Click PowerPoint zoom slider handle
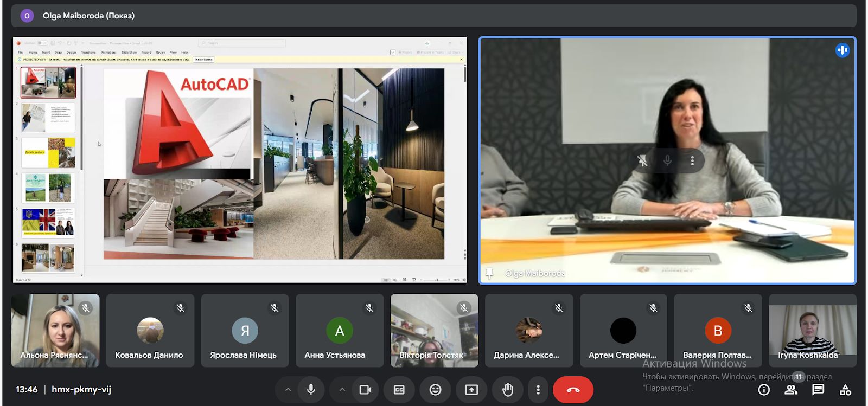 tap(437, 280)
